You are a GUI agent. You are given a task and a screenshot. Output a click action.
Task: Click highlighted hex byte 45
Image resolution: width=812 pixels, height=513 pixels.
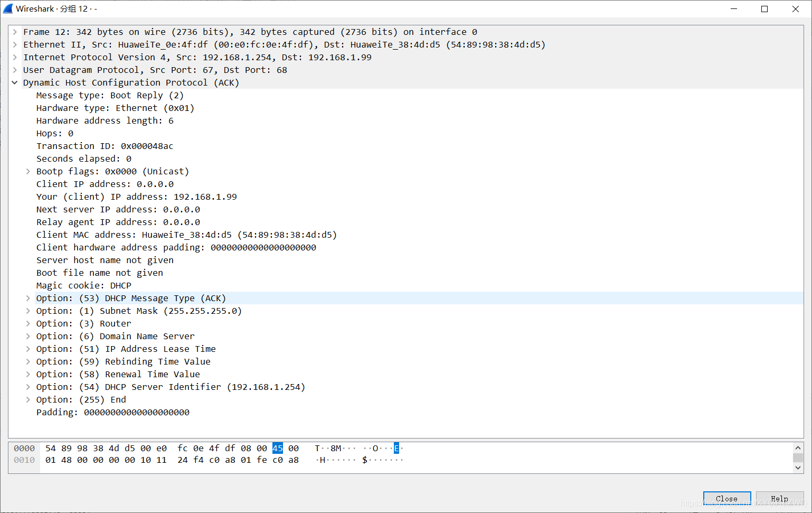pyautogui.click(x=278, y=448)
